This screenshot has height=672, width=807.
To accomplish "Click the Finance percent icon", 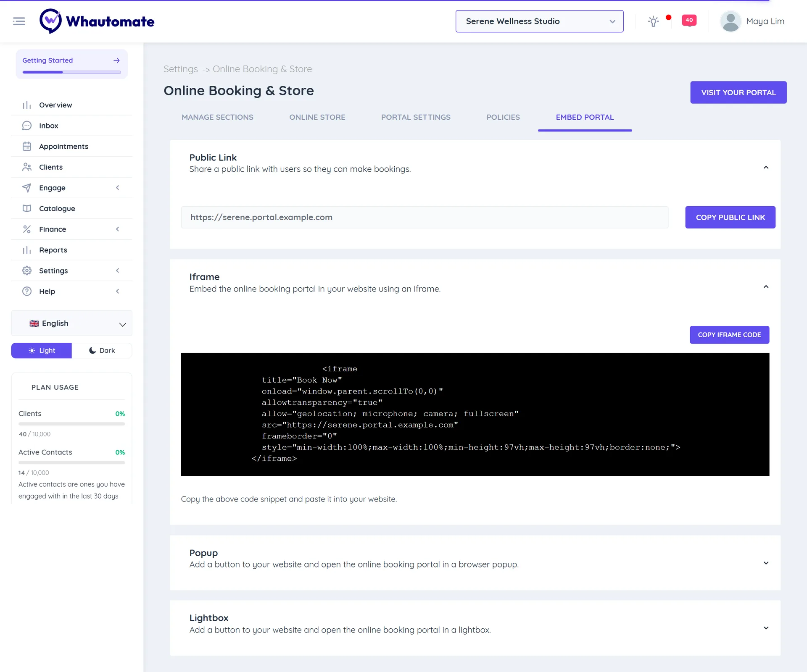I will (x=27, y=229).
